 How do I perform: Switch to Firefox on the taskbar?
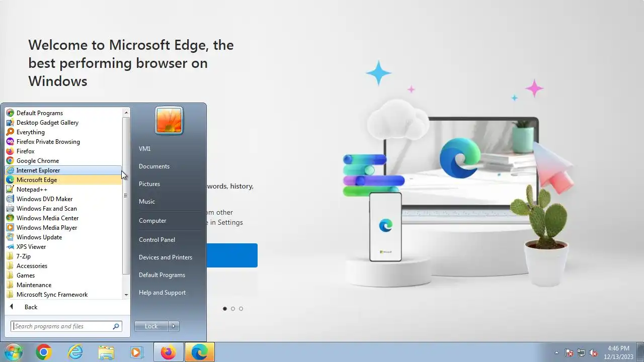(168, 352)
